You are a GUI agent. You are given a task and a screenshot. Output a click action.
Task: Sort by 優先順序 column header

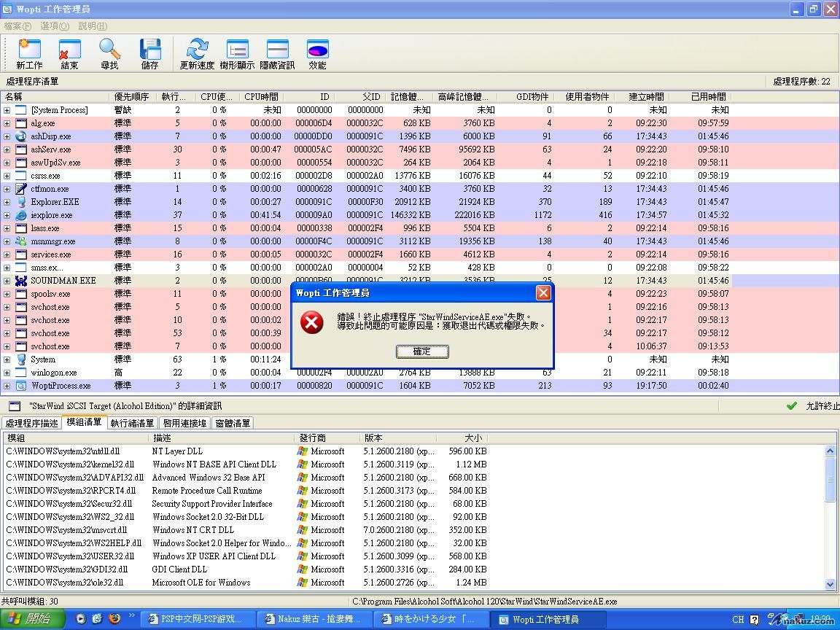click(x=133, y=97)
